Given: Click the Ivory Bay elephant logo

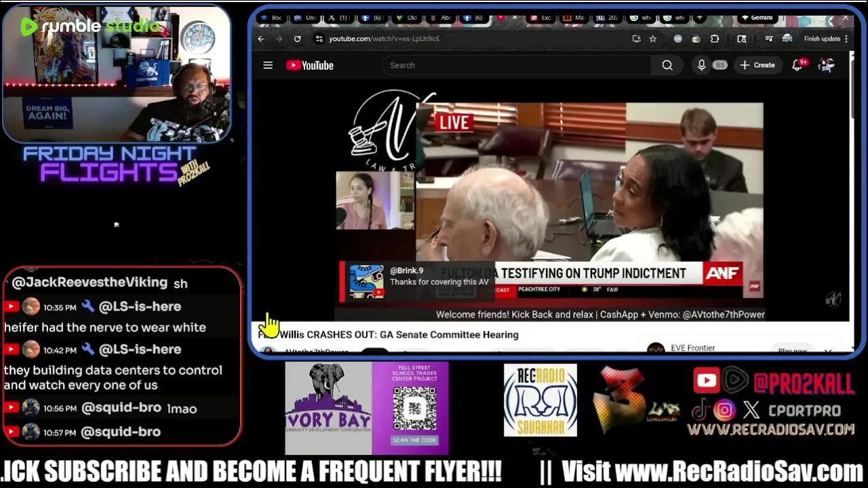Looking at the screenshot, I should (x=328, y=408).
